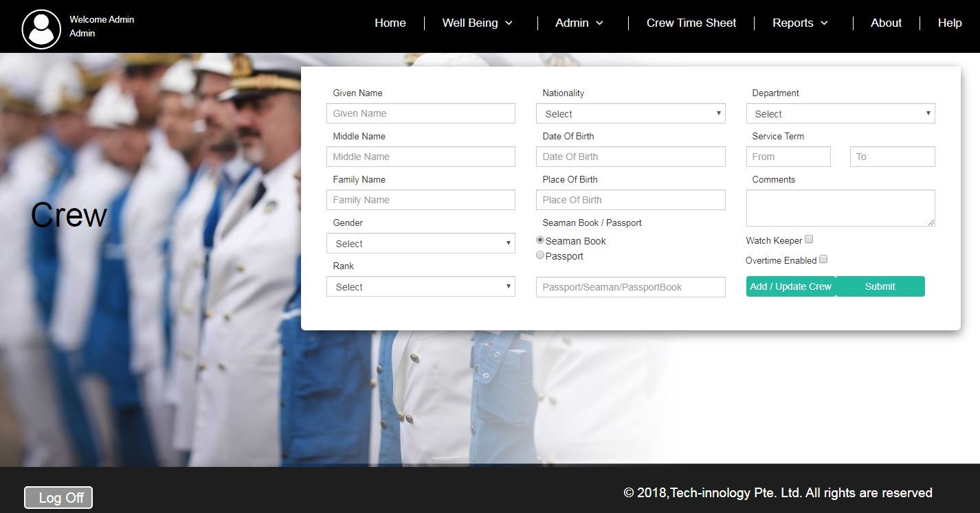
Task: Click the Add / Update Crew button
Action: click(790, 286)
